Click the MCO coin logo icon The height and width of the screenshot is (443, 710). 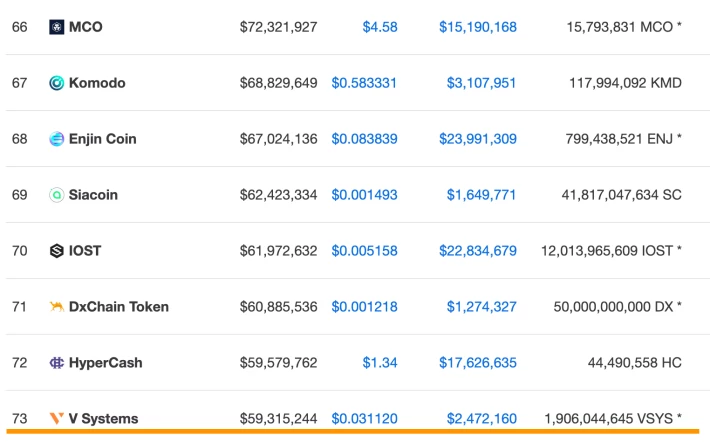click(x=57, y=27)
